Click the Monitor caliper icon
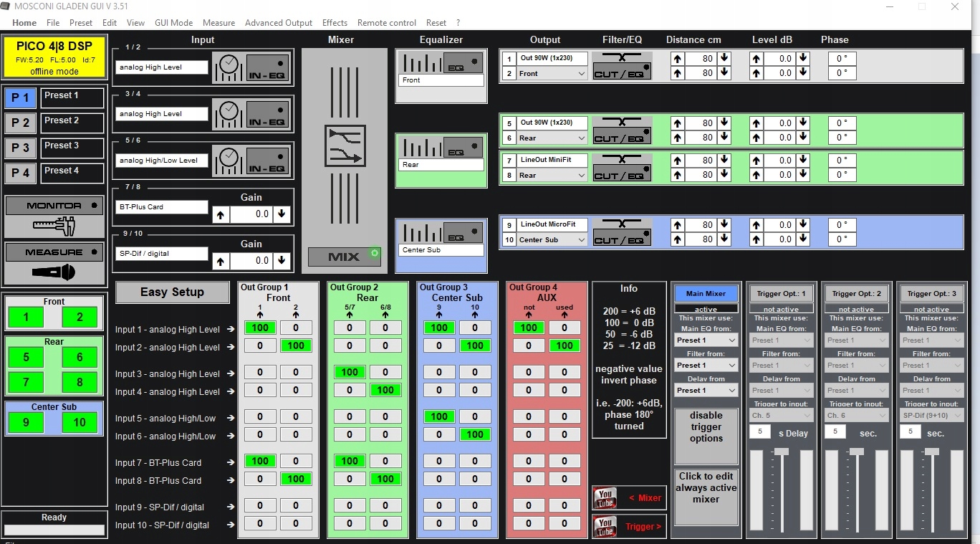This screenshot has width=980, height=544. coord(54,226)
